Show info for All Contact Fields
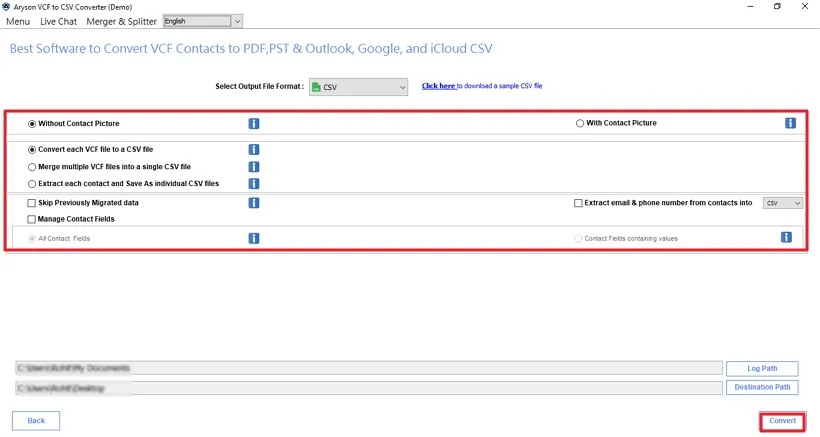 click(x=254, y=238)
